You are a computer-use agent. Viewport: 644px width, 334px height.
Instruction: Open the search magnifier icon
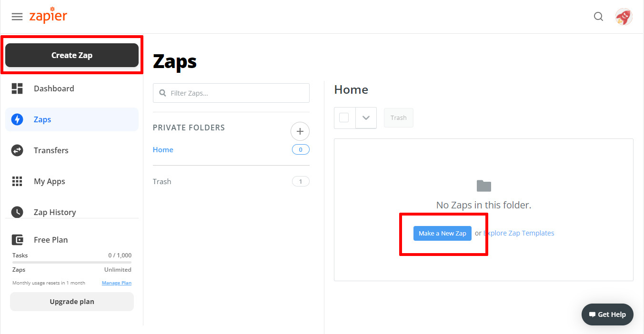tap(598, 17)
